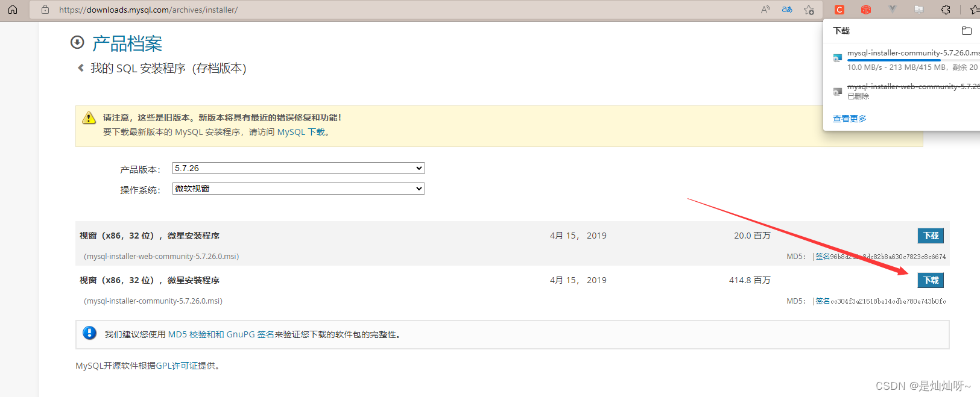The image size is (980, 397).
Task: Click the MySQL开源软件根据GPL许可证提供 footer text
Action: [x=148, y=366]
